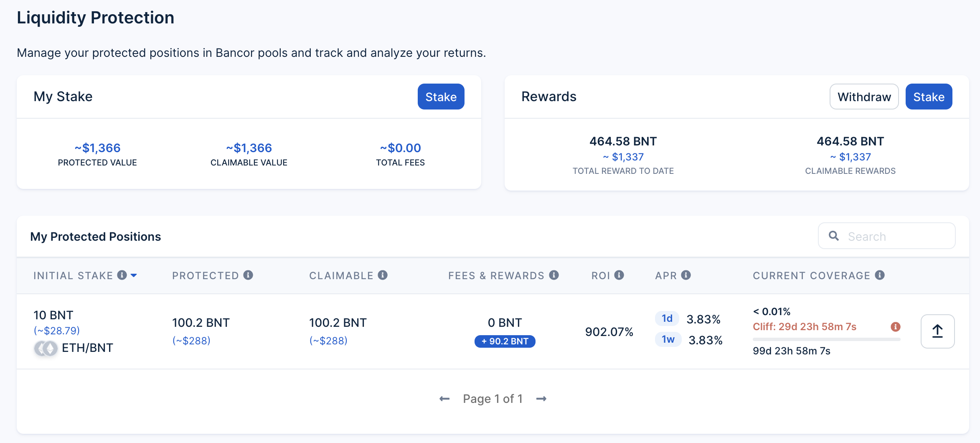
Task: Go to previous page with left arrow
Action: pyautogui.click(x=444, y=398)
